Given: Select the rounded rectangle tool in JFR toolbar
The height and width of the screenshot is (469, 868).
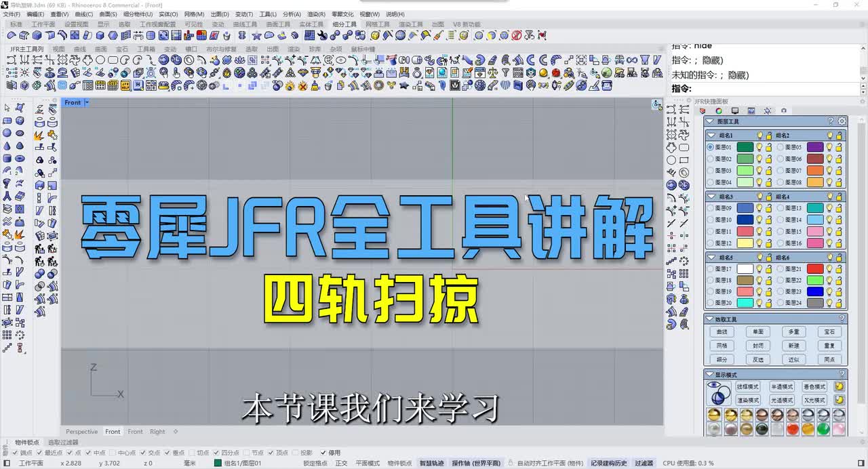Looking at the screenshot, I should tap(113, 60).
